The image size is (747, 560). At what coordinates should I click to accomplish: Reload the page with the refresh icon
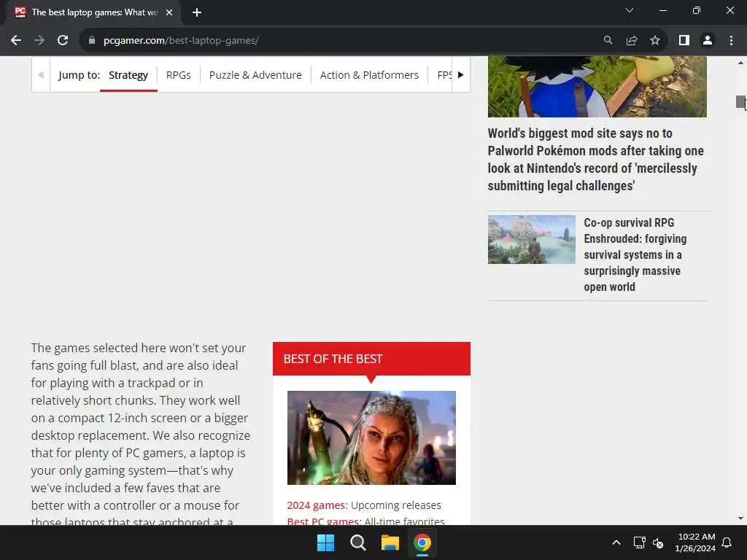(63, 41)
